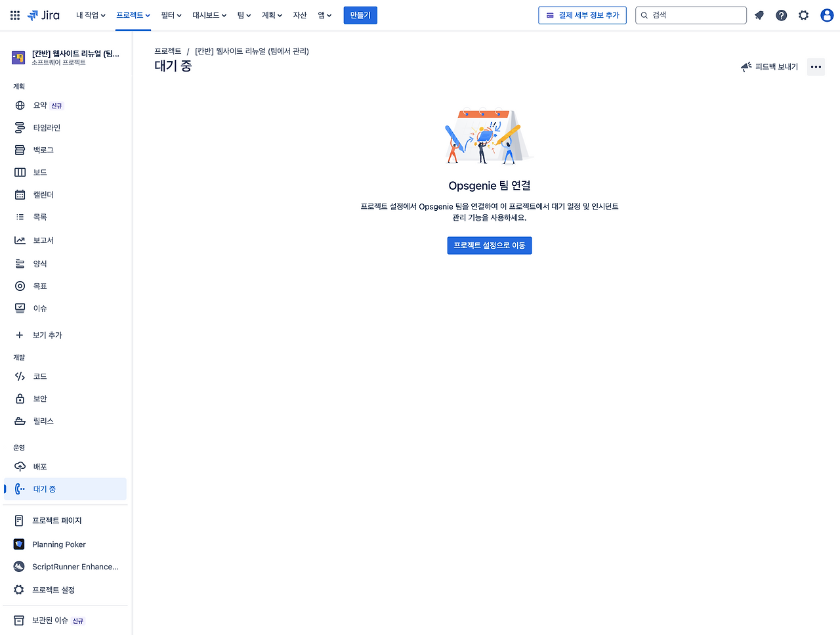The height and width of the screenshot is (635, 840).
Task: Click the [칸반] 웹사이트 리뉴얼 breadcrumb link
Action: click(x=252, y=51)
